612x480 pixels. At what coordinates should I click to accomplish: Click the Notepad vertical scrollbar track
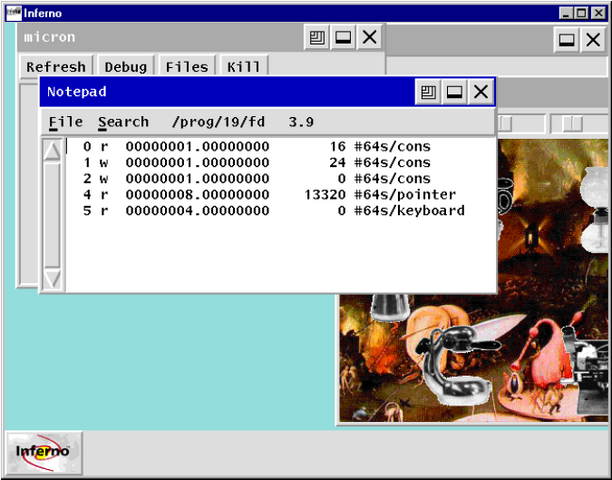click(52, 215)
